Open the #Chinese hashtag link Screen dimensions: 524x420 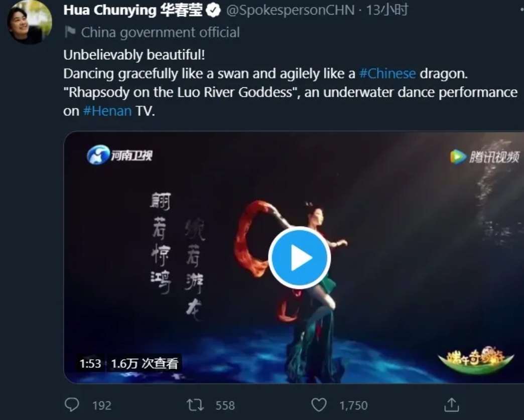coord(387,73)
